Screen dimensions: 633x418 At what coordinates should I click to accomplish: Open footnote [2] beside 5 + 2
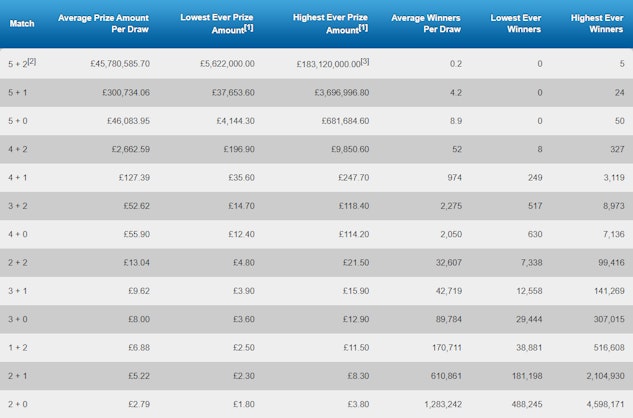pyautogui.click(x=32, y=61)
